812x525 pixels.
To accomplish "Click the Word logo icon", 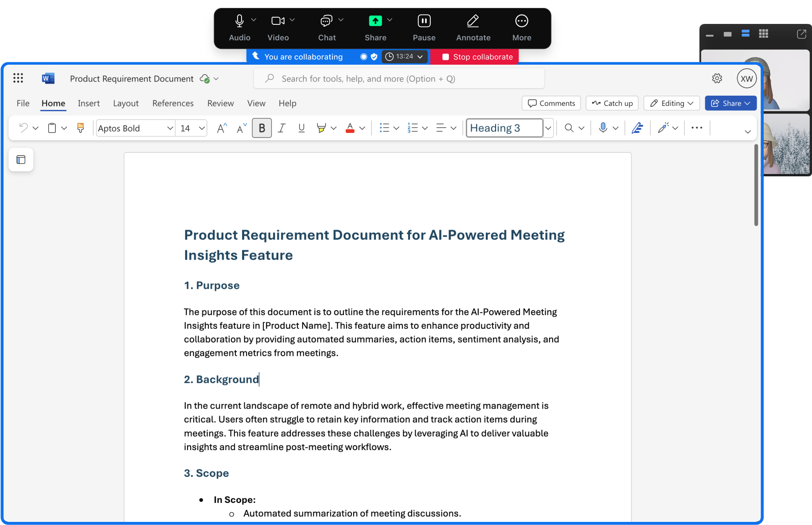I will point(48,78).
